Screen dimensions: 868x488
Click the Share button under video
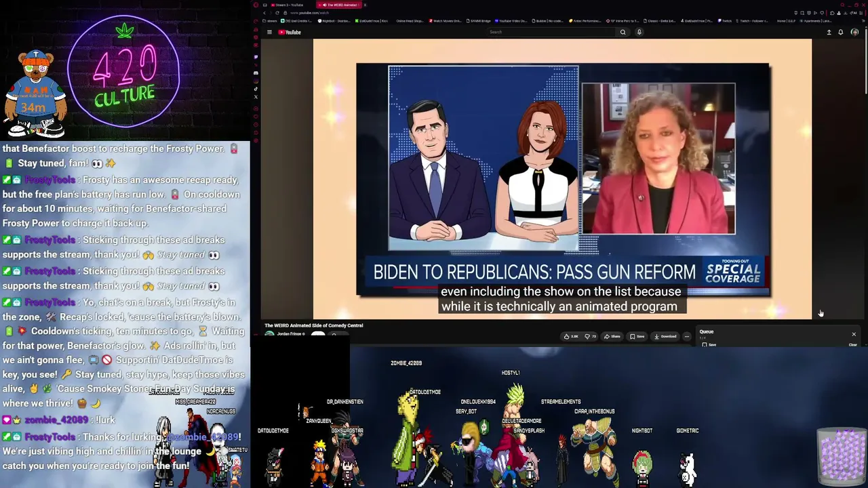click(x=613, y=336)
